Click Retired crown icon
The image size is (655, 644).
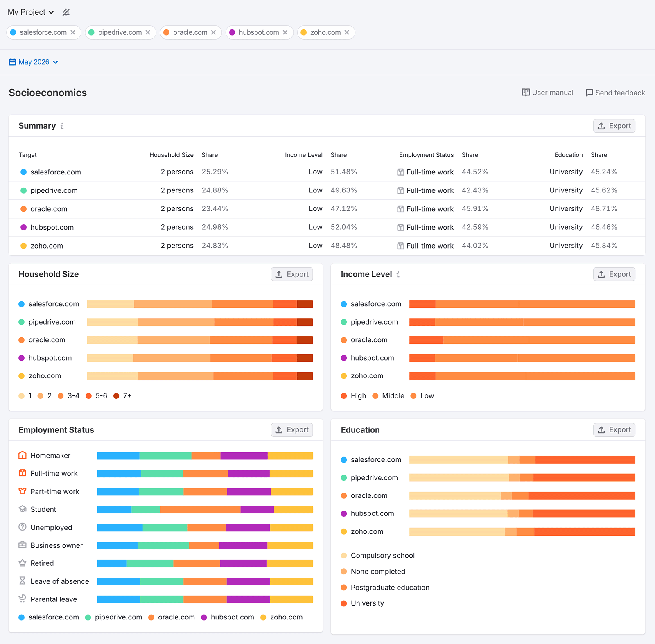[x=23, y=563]
